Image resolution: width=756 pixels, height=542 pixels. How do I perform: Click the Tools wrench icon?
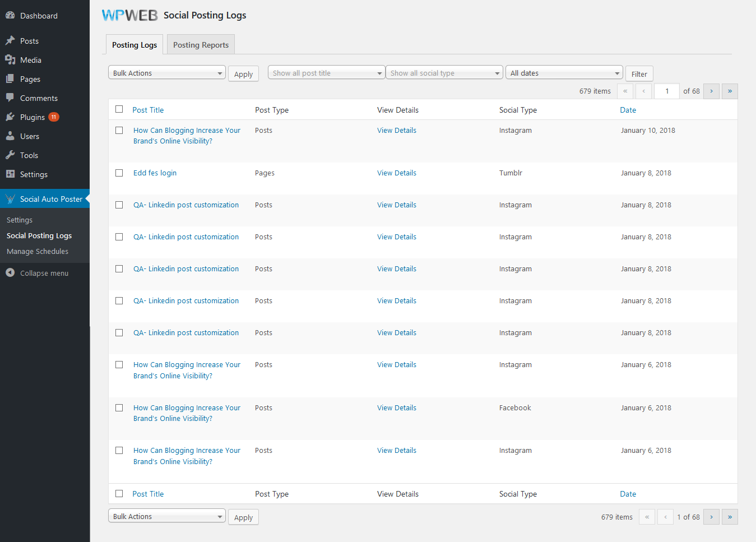pos(10,155)
